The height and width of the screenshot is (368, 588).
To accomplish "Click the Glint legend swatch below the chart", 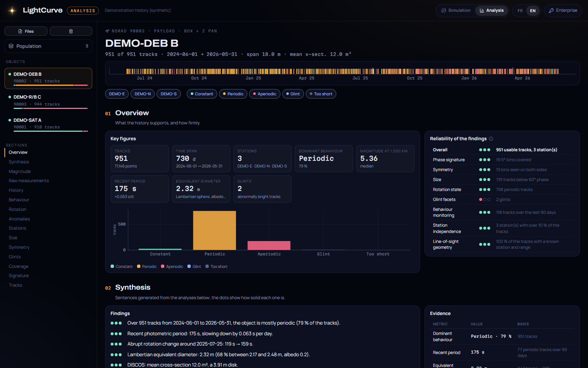I will [x=189, y=266].
